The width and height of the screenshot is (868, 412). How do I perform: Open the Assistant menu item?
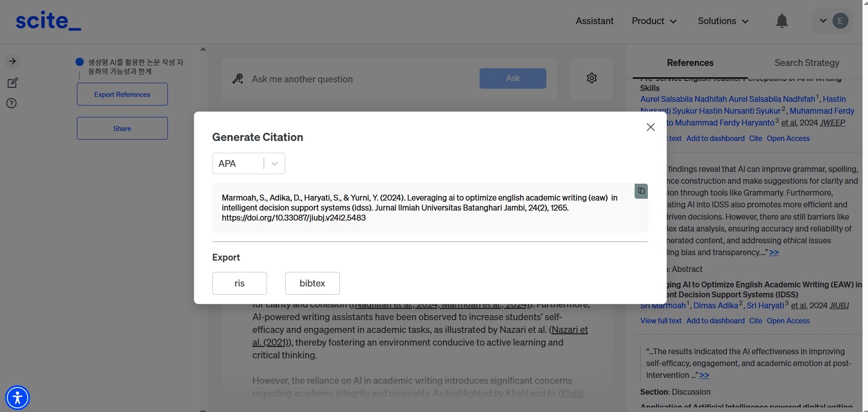(594, 21)
